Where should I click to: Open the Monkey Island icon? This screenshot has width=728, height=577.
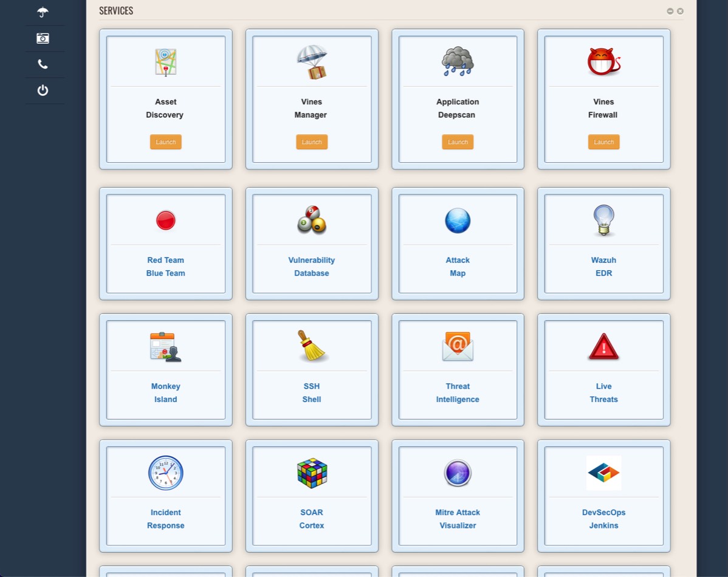(166, 347)
